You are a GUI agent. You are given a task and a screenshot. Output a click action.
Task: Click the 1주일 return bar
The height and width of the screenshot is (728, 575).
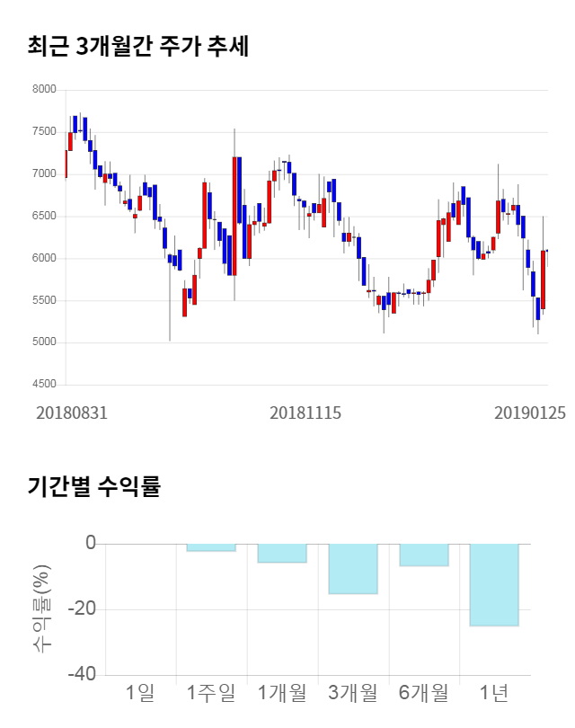(x=211, y=547)
